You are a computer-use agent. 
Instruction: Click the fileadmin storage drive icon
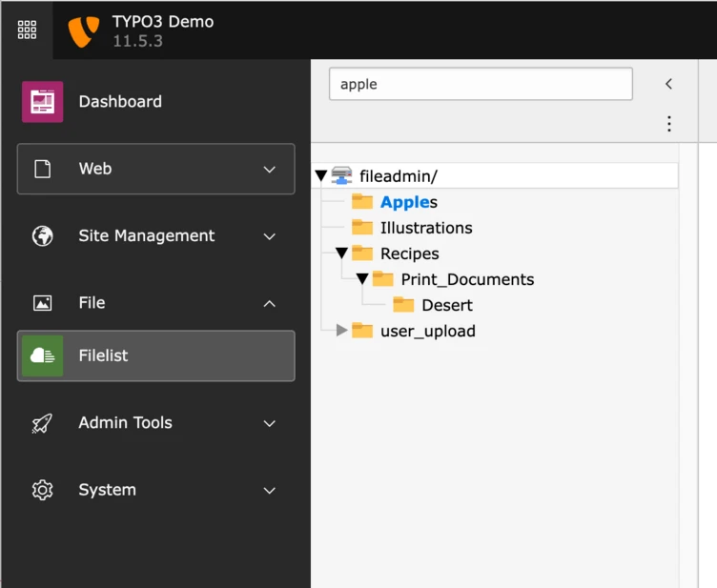(341, 175)
